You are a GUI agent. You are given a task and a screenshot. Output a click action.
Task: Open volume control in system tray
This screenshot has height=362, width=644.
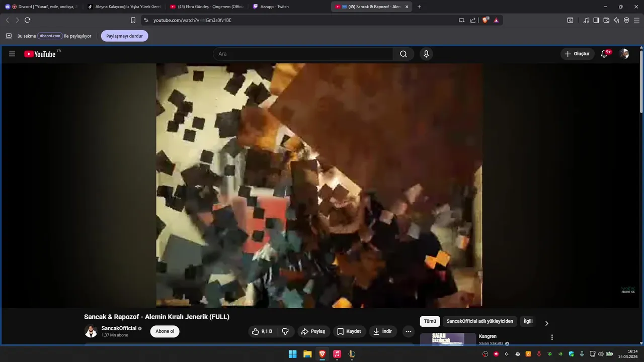600,354
